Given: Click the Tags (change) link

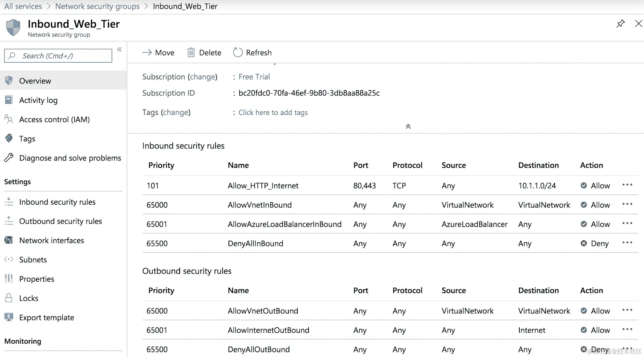Looking at the screenshot, I should 176,112.
